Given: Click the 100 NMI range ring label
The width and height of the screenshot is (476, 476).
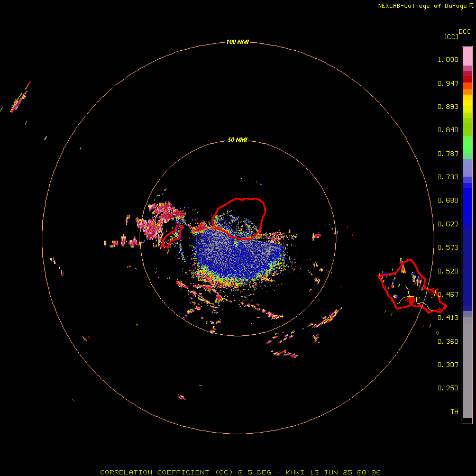Looking at the screenshot, I should [x=237, y=42].
